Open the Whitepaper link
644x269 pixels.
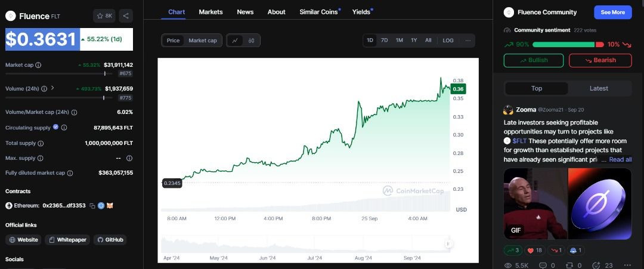coord(68,240)
